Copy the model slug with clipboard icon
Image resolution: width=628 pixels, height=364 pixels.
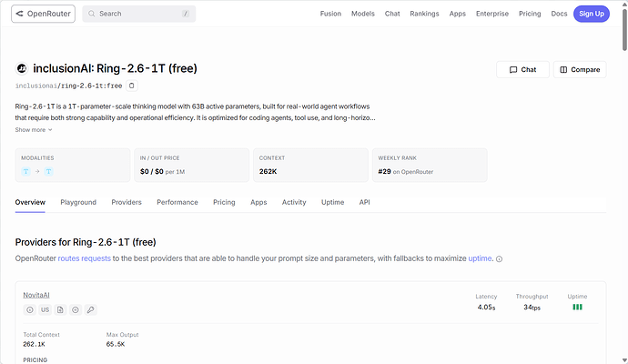click(x=131, y=86)
